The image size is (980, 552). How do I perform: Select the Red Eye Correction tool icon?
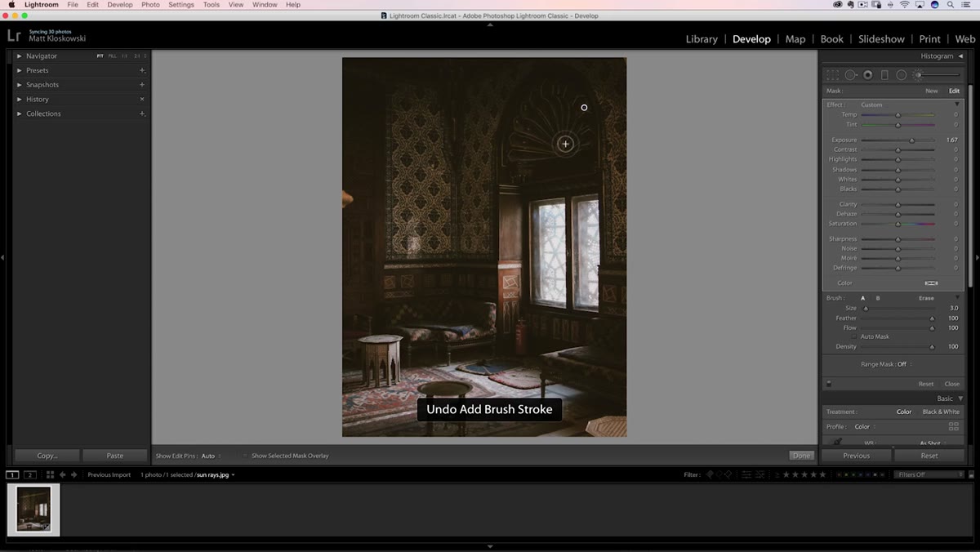click(868, 74)
